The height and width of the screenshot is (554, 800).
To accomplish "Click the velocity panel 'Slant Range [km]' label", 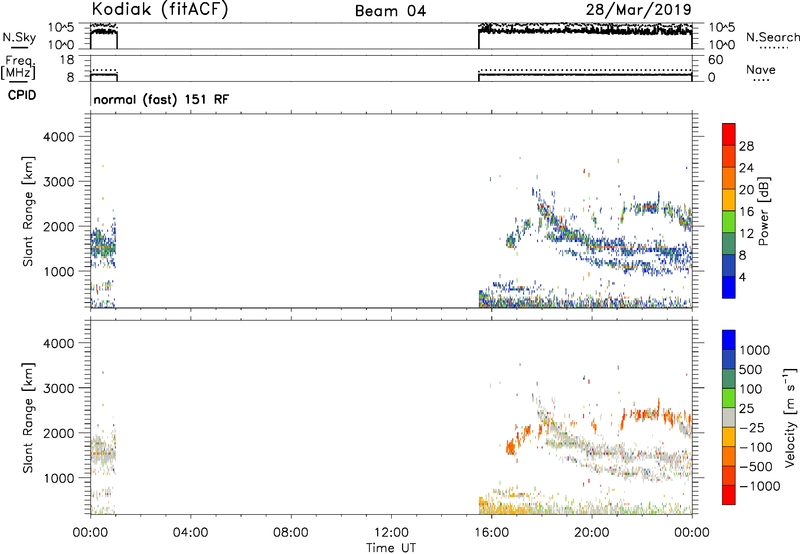I will (x=28, y=418).
